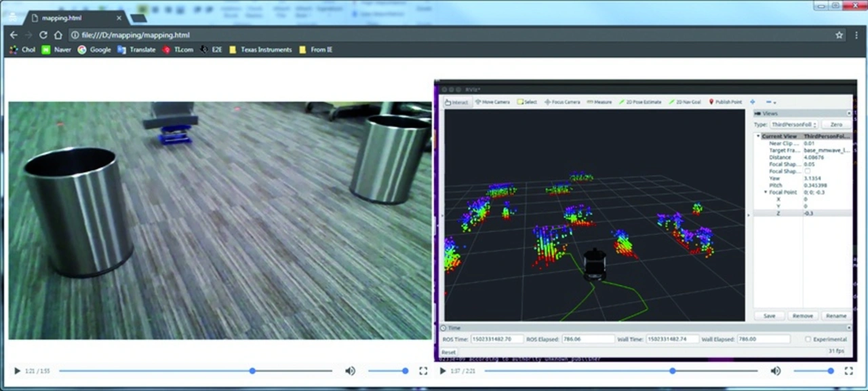
Task: Open the view Type dropdown ThirdPersonFoll
Action: (x=793, y=125)
